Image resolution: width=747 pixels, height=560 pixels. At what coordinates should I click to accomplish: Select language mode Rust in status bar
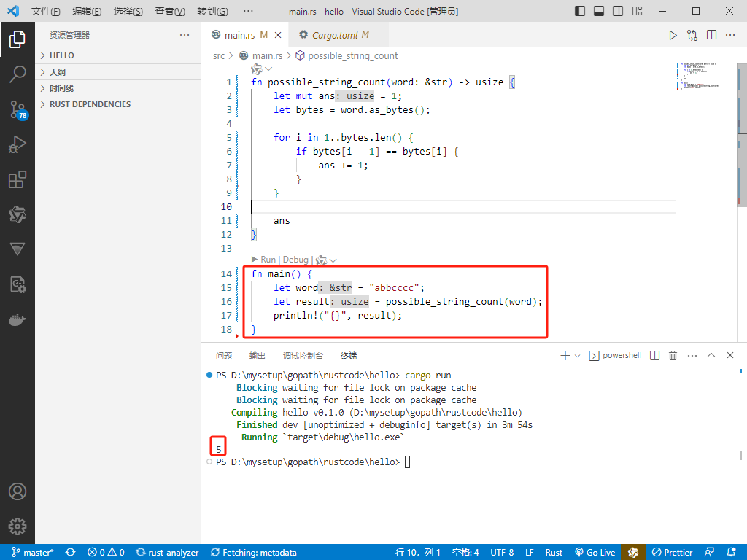pyautogui.click(x=554, y=553)
